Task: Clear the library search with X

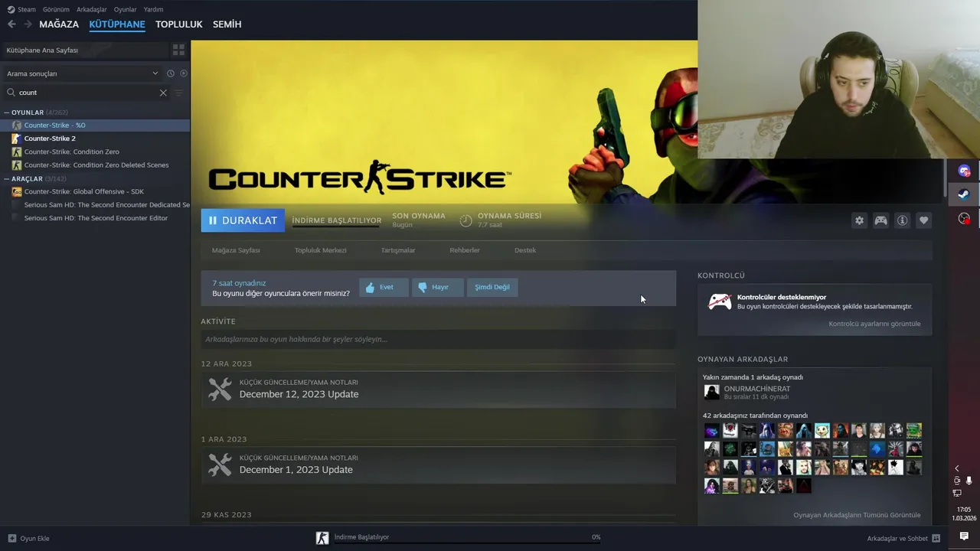Action: click(163, 93)
